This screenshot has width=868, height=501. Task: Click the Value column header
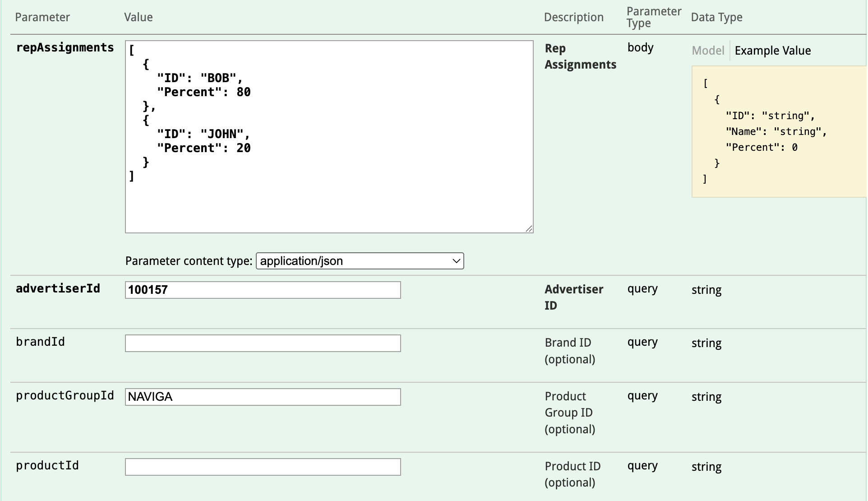(138, 17)
